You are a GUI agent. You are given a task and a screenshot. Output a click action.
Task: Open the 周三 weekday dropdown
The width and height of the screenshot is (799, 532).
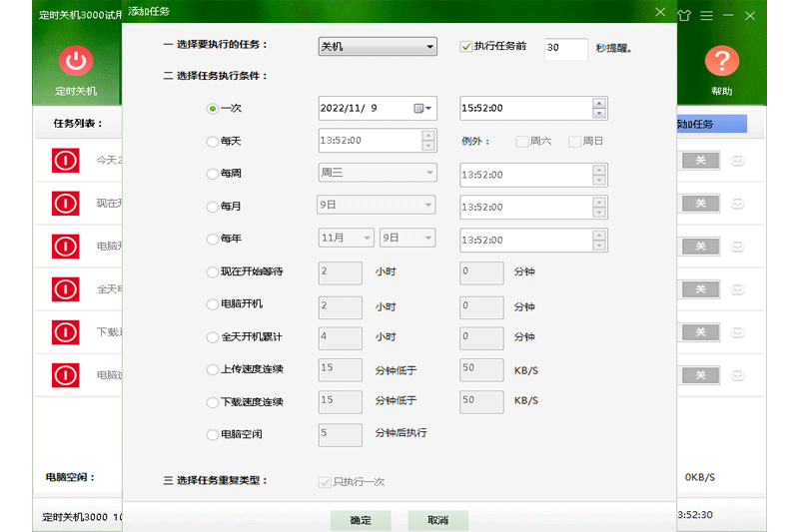click(378, 173)
